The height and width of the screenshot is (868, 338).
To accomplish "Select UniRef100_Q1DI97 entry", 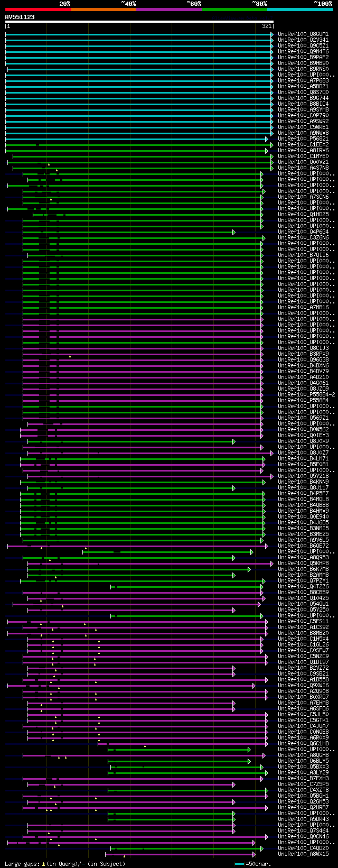I will point(303,662).
